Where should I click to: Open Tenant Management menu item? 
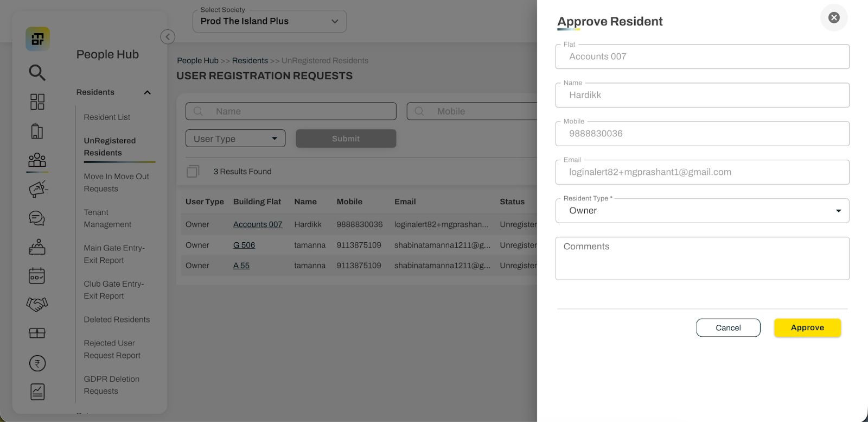(107, 218)
